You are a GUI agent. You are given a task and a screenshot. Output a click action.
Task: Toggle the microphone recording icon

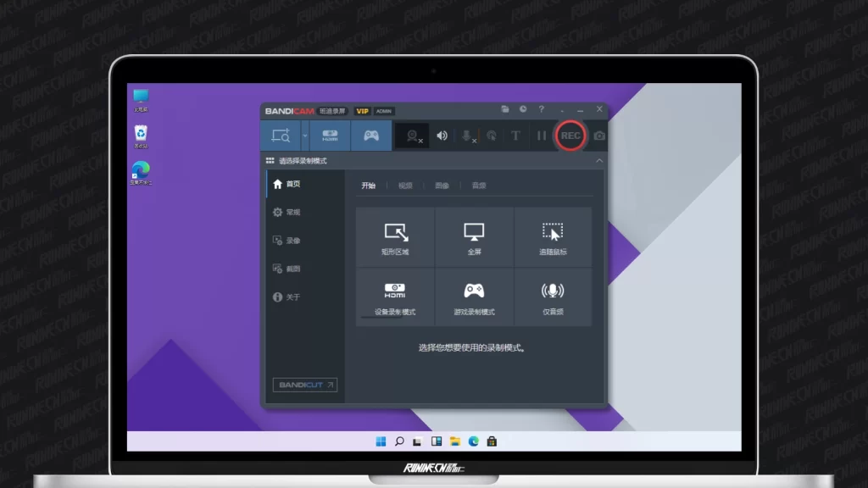point(466,136)
